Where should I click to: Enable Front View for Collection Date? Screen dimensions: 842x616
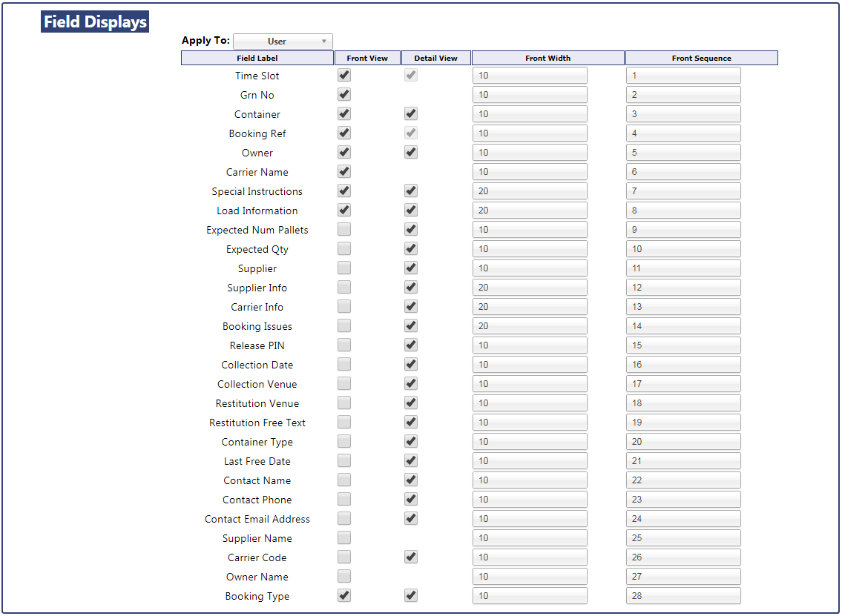344,365
